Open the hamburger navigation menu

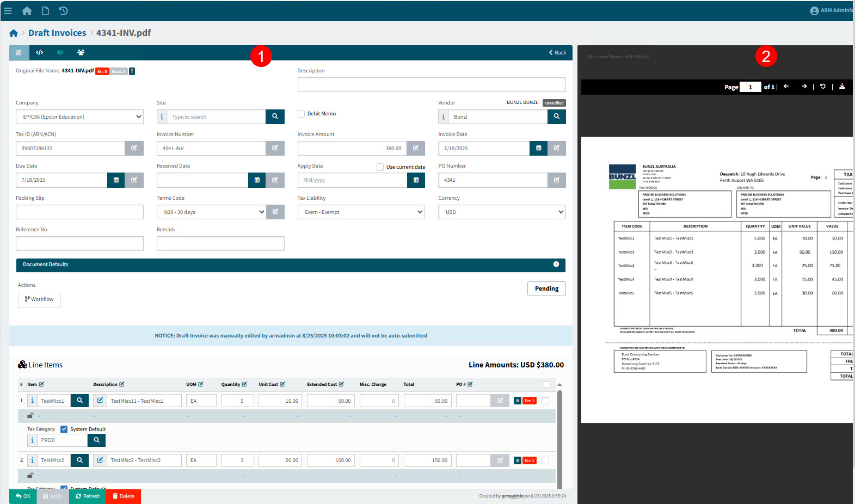pos(8,11)
